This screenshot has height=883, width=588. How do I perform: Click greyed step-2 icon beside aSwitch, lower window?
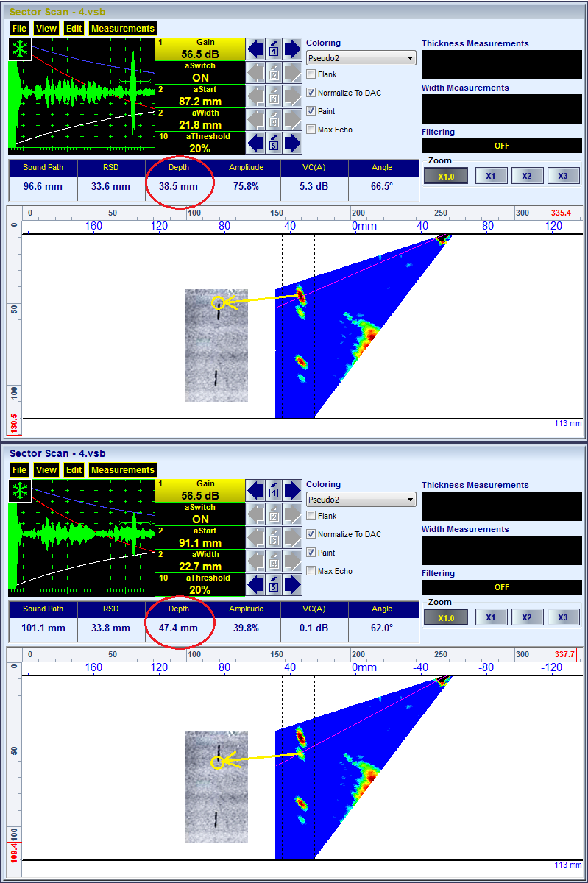click(274, 514)
